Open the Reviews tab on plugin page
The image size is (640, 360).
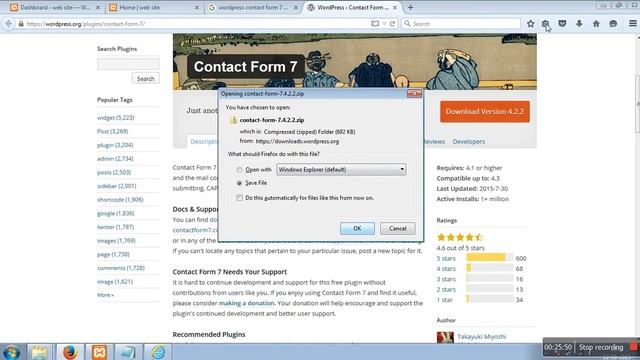tap(434, 142)
